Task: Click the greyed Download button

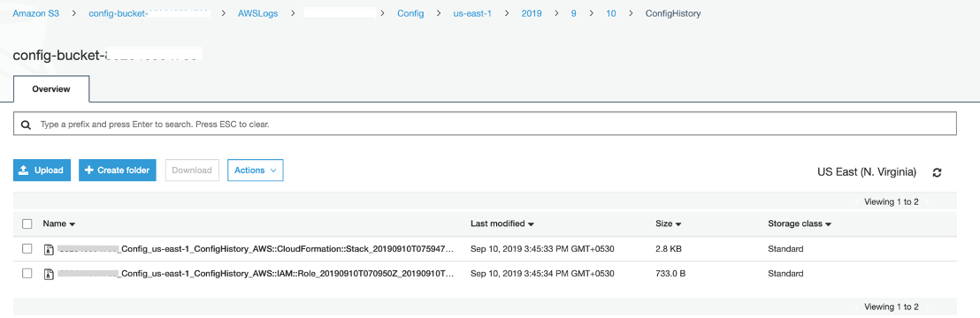Action: 192,170
